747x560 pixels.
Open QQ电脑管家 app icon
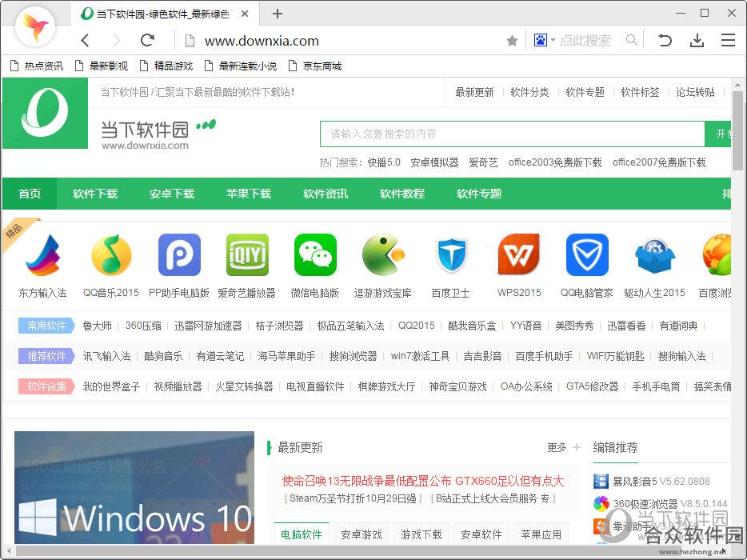click(x=587, y=255)
